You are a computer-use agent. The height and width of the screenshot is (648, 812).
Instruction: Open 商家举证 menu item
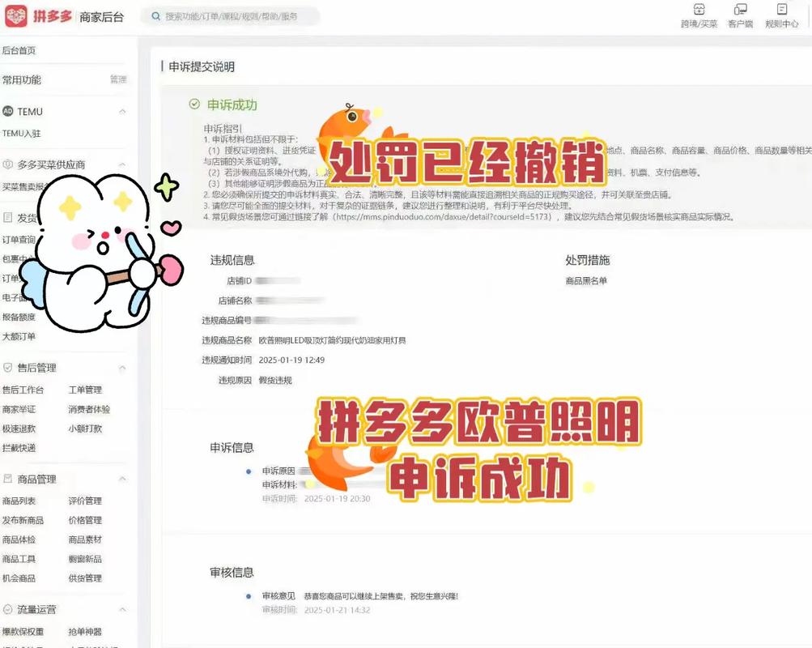(x=19, y=409)
